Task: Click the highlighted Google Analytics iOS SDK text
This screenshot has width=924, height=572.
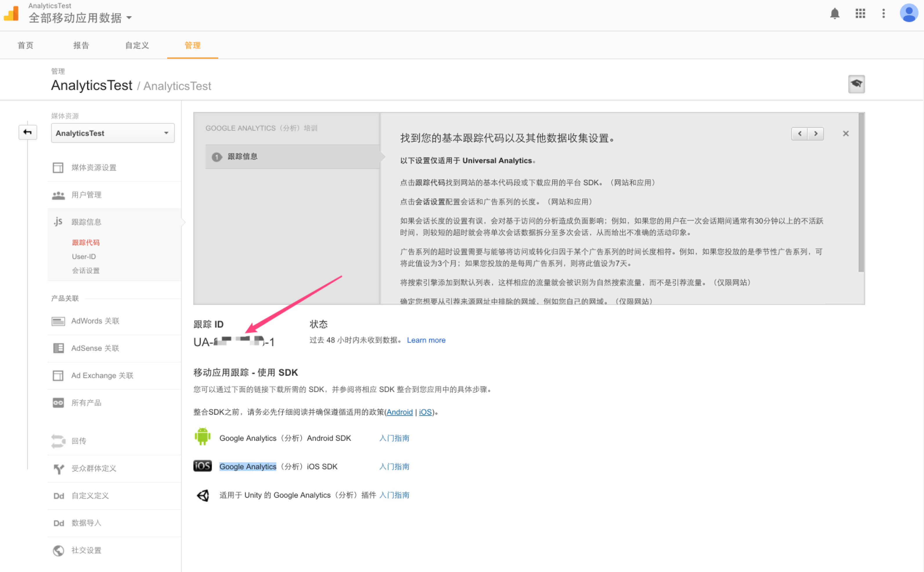Action: pos(248,467)
